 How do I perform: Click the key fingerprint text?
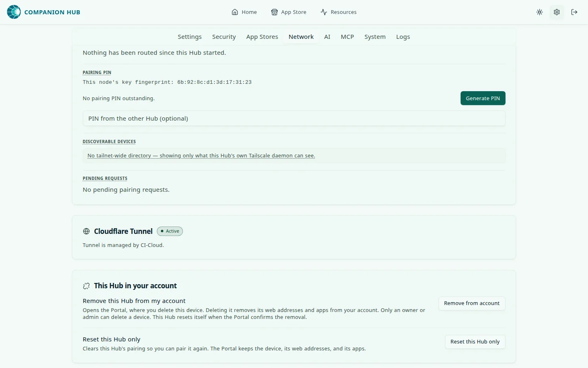167,82
